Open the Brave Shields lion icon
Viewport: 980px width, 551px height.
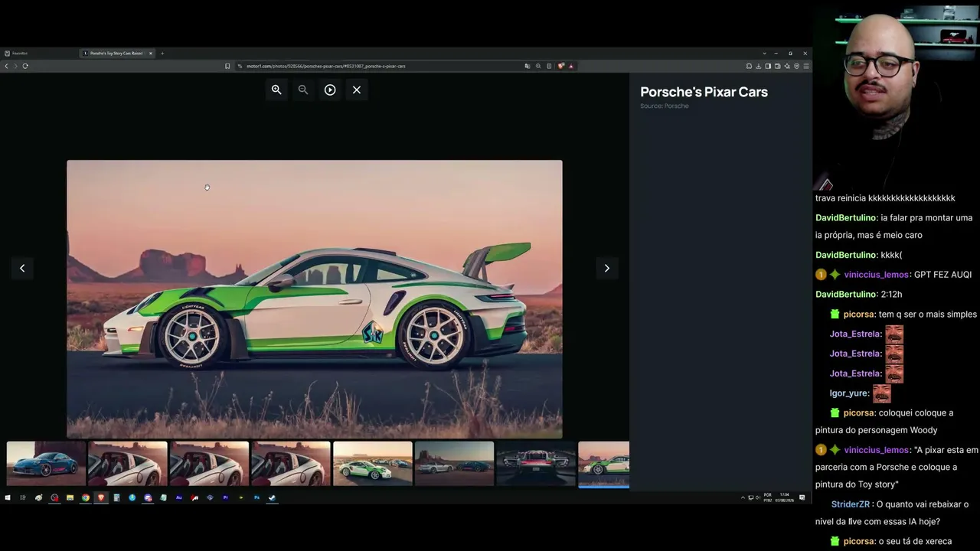(561, 66)
